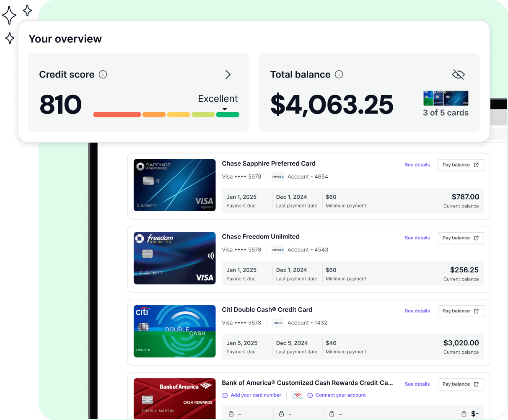Click the 3 of 5 cards thumbnails
Viewport: 508px width, 420px height.
click(x=446, y=98)
